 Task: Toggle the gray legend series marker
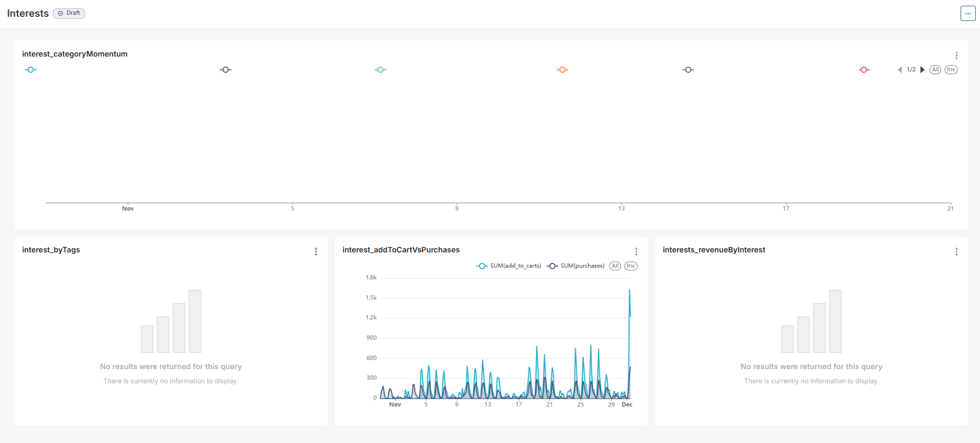(x=688, y=70)
